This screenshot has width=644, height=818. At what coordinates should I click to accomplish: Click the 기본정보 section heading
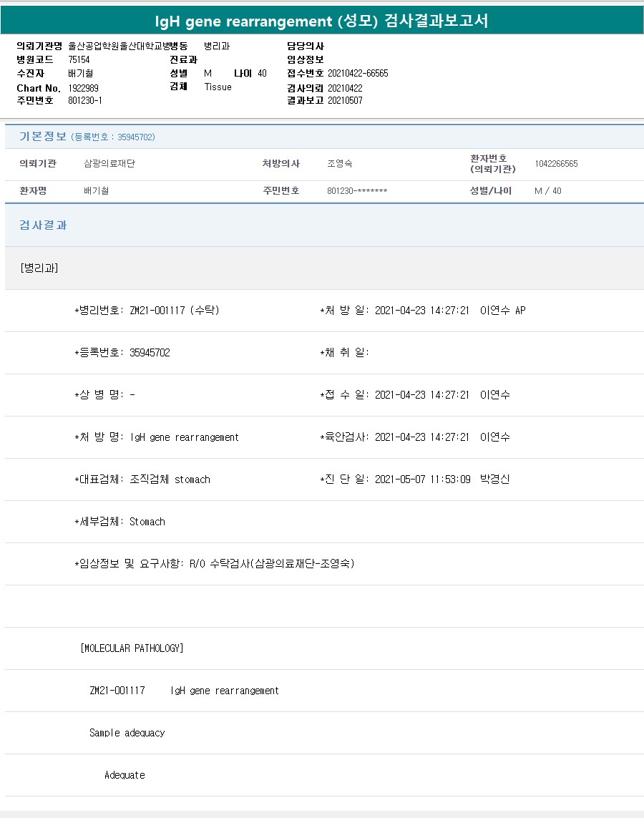(x=43, y=136)
